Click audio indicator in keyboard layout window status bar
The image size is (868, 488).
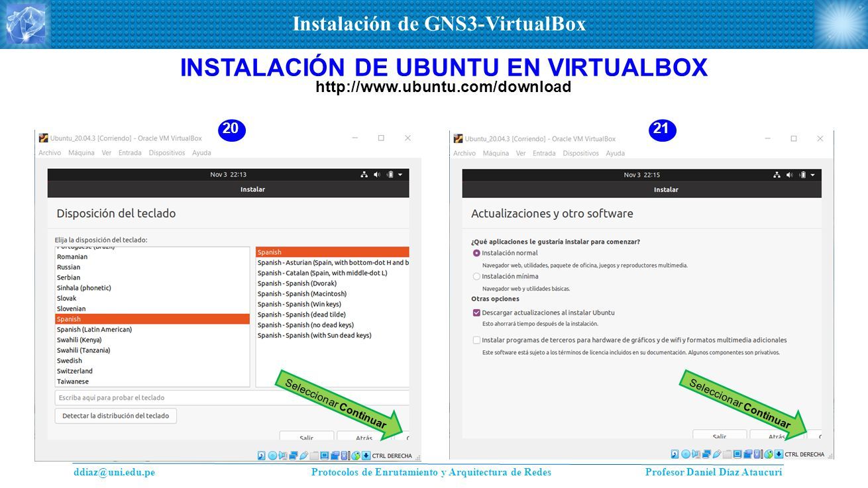(x=283, y=456)
